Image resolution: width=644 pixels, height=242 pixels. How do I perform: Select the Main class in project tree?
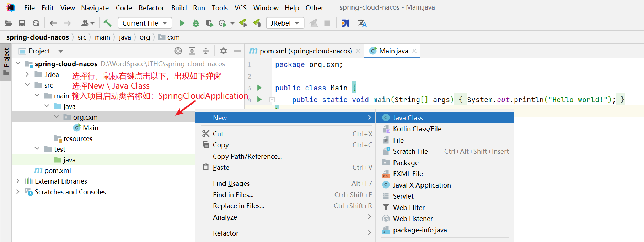pyautogui.click(x=90, y=128)
